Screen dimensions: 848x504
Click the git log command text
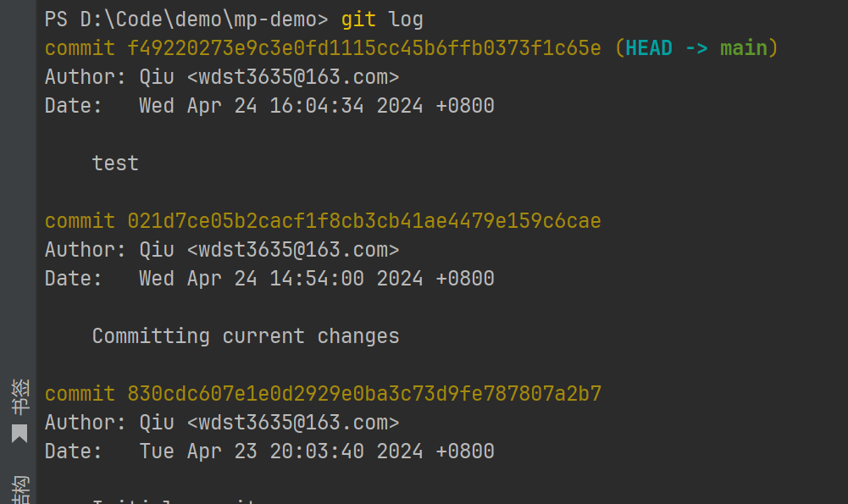click(382, 20)
